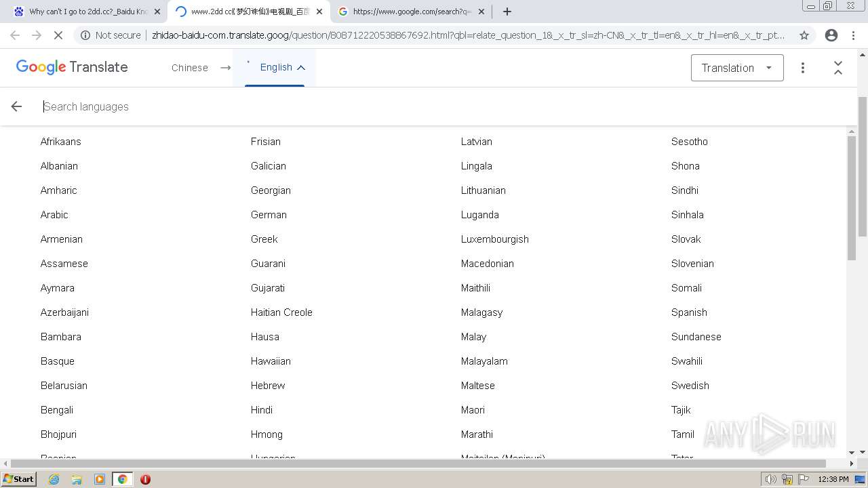
Task: Switch to Chrome in the taskbar
Action: tap(123, 479)
